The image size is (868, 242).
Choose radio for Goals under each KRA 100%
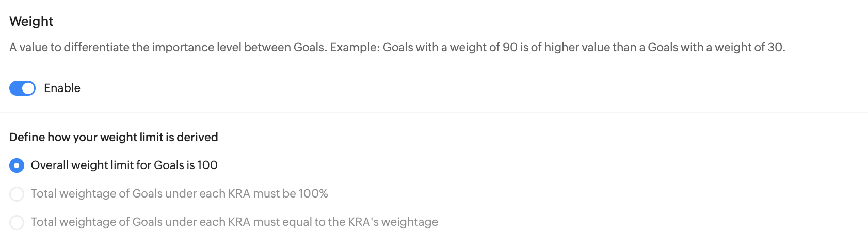pyautogui.click(x=17, y=194)
